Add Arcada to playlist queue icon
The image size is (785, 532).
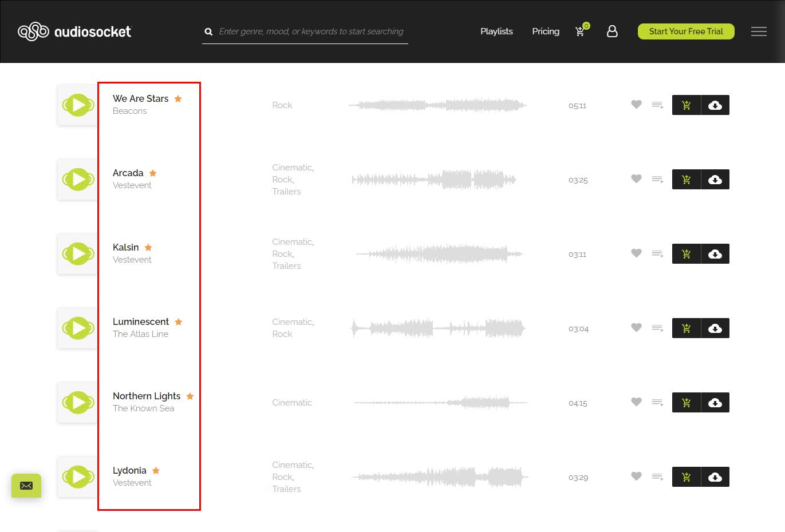coord(657,180)
